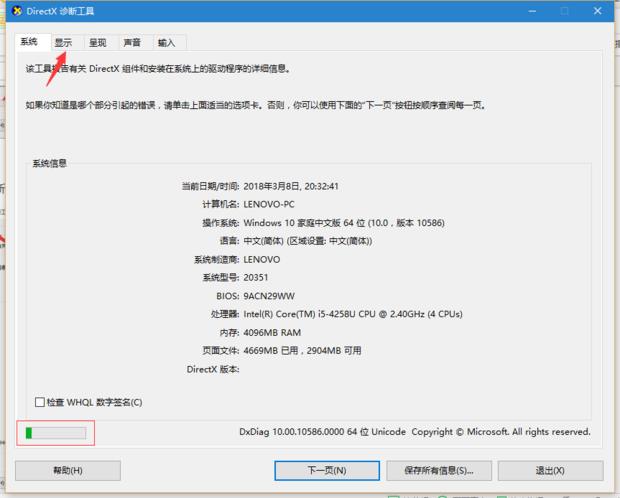Exit the tool with 退出(X)
This screenshot has width=620, height=498.
pyautogui.click(x=550, y=470)
